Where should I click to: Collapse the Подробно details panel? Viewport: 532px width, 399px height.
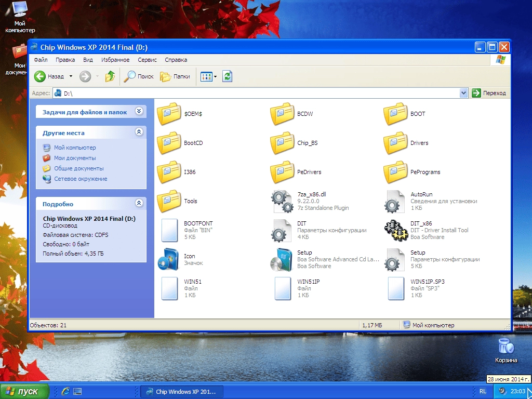[x=139, y=203]
